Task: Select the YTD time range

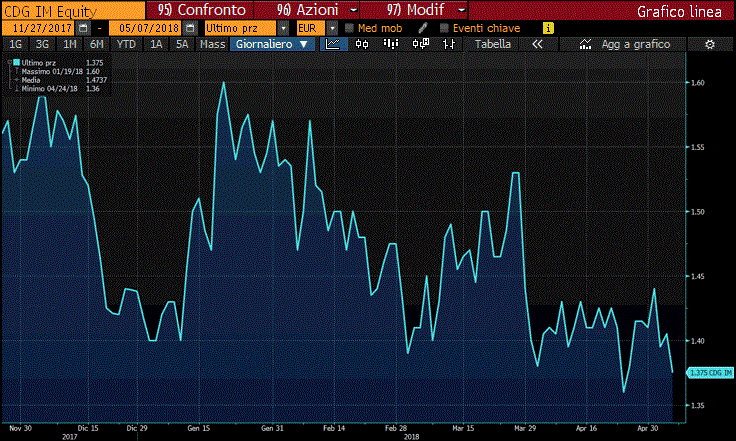Action: point(126,45)
